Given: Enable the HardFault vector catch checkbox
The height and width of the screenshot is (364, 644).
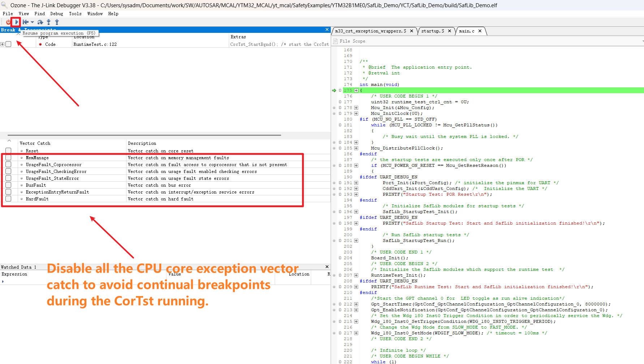Looking at the screenshot, I should pyautogui.click(x=8, y=199).
